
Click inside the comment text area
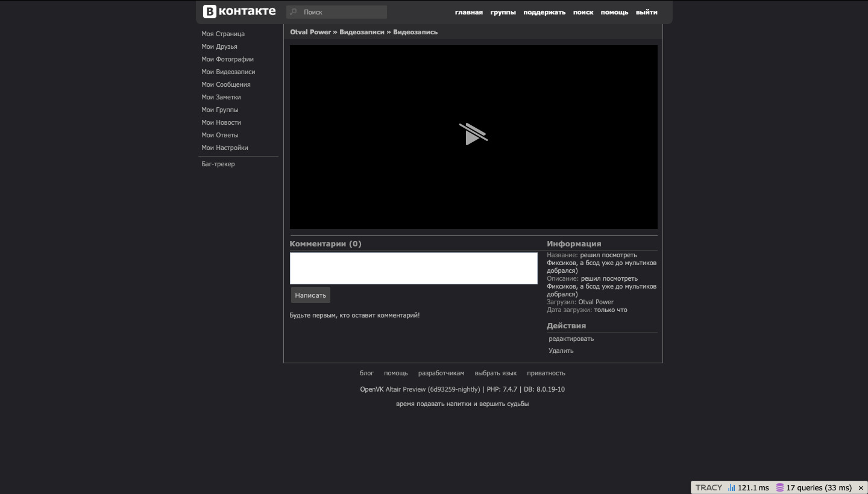click(x=414, y=268)
